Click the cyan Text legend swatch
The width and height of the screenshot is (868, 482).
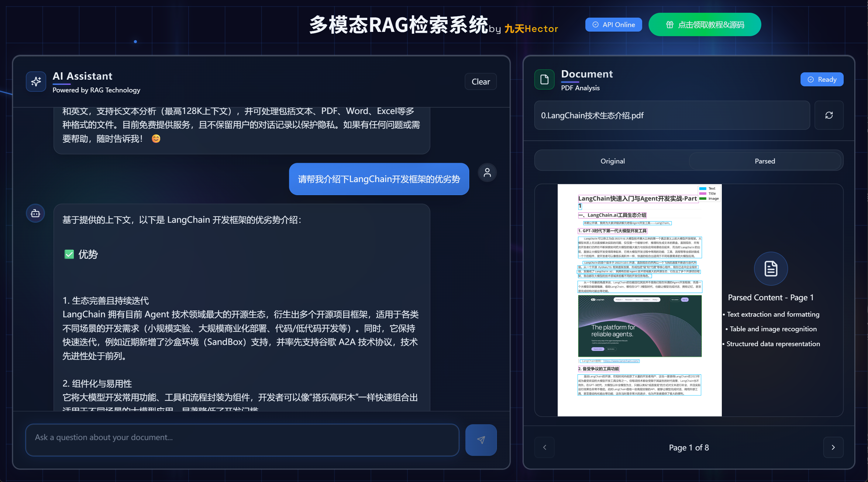click(703, 189)
